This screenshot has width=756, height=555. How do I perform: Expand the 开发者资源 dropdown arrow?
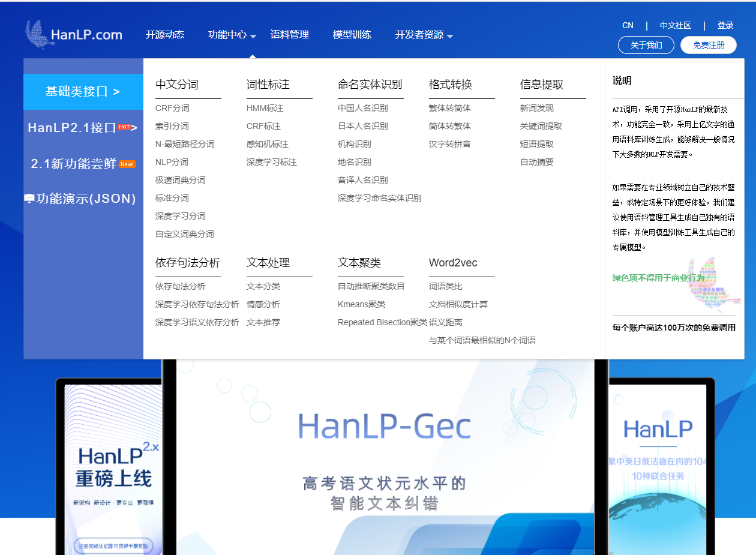450,36
